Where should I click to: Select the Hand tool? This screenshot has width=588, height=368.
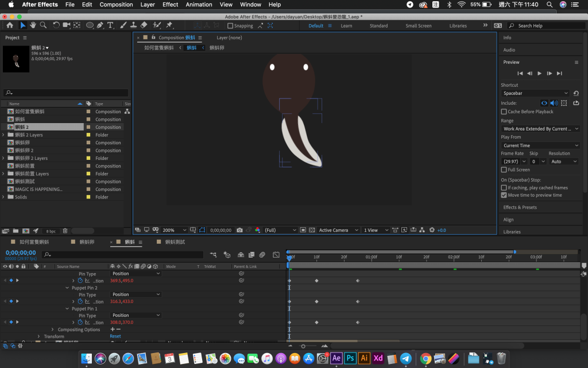33,25
